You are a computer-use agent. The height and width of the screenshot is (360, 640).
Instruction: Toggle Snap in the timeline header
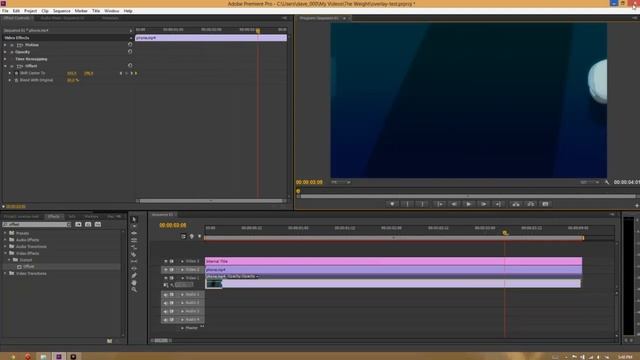(x=183, y=236)
